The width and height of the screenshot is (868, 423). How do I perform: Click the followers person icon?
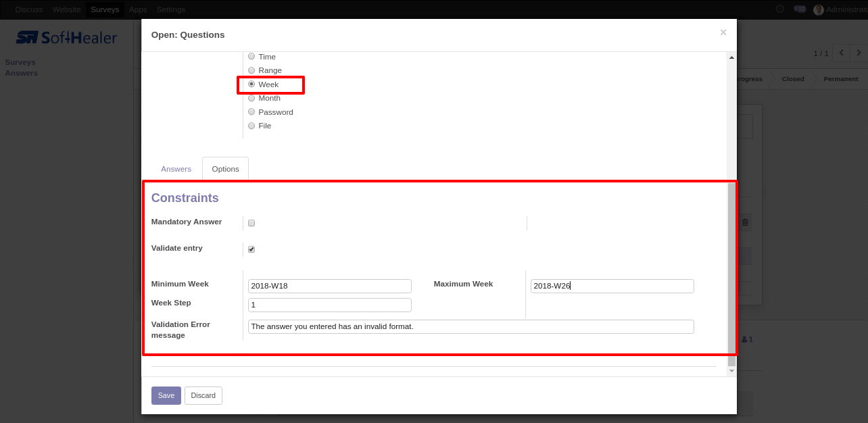(x=744, y=339)
